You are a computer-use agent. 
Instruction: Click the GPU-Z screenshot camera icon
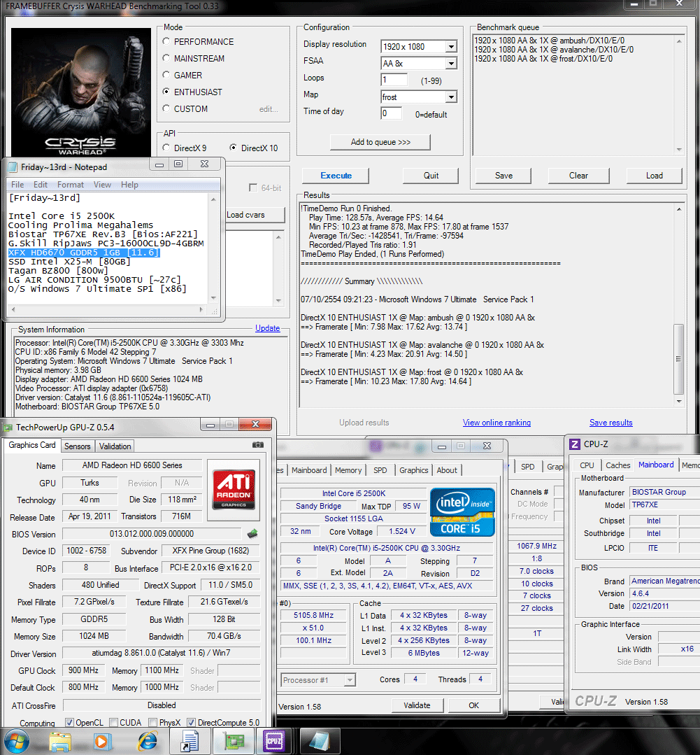point(258,445)
